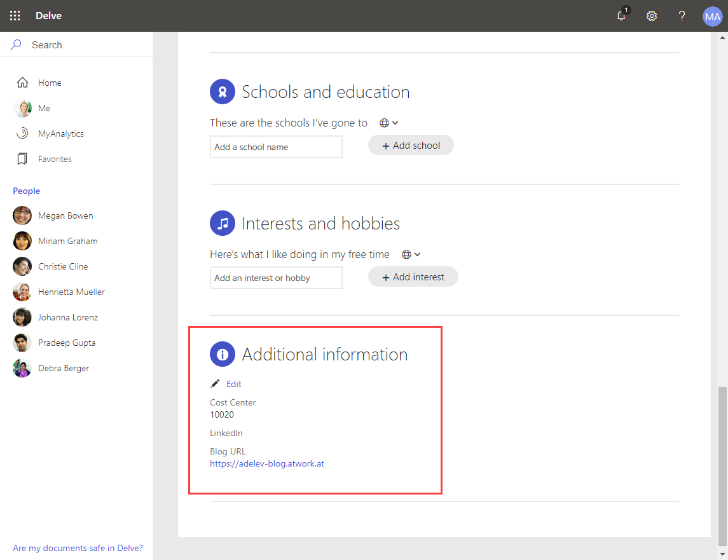This screenshot has height=560, width=728.
Task: Click the Favorites bookmark icon
Action: 22,159
